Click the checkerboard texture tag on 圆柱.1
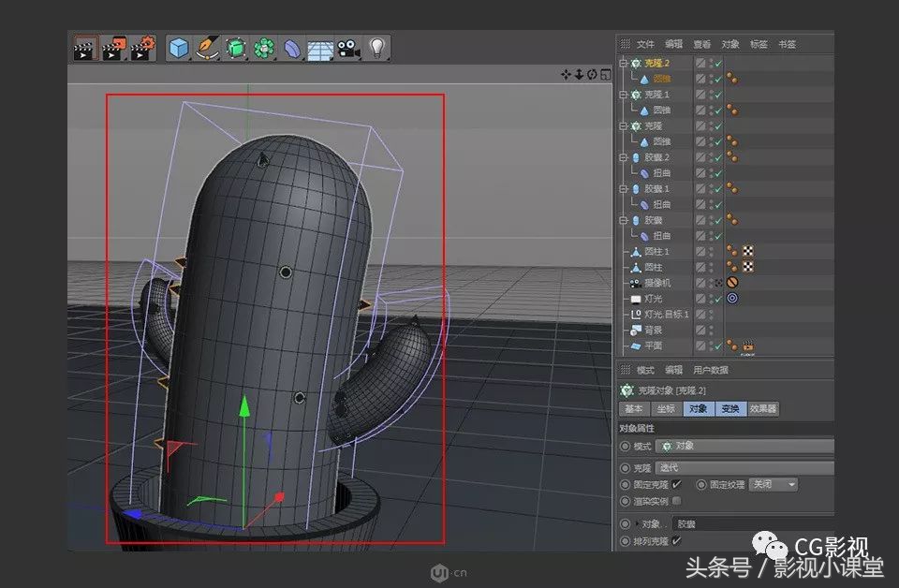899x588 pixels. point(746,250)
